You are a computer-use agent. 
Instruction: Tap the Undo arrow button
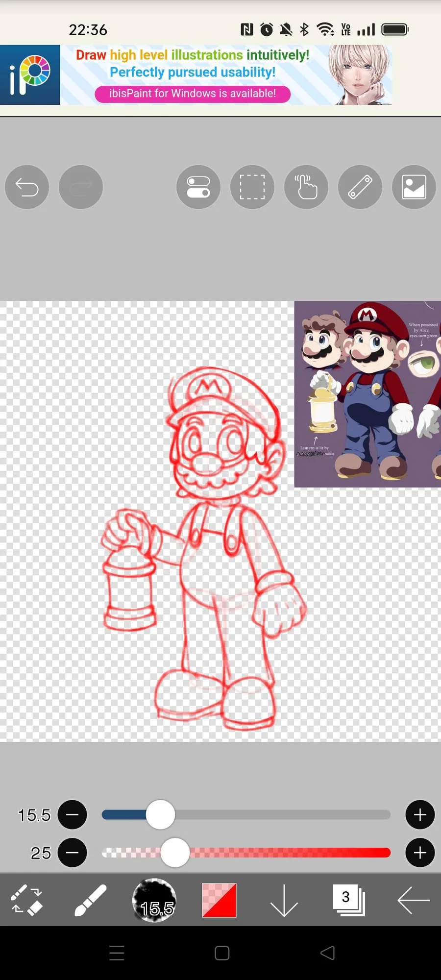(x=27, y=187)
